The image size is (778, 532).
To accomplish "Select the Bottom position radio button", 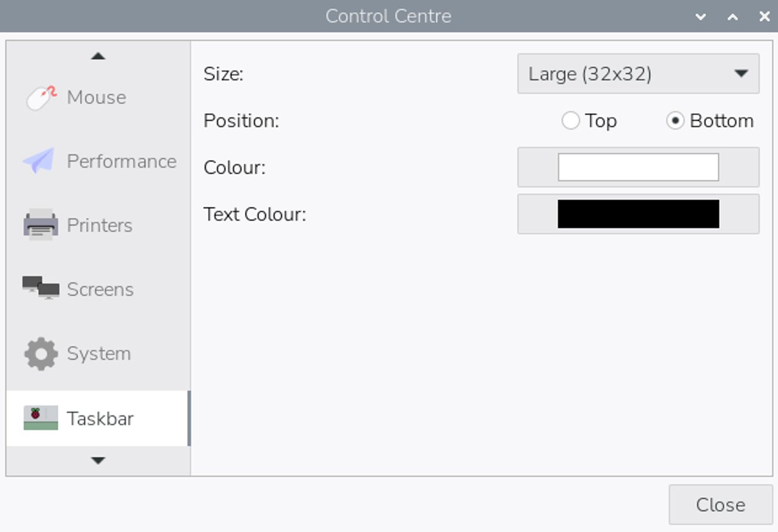I will (675, 120).
